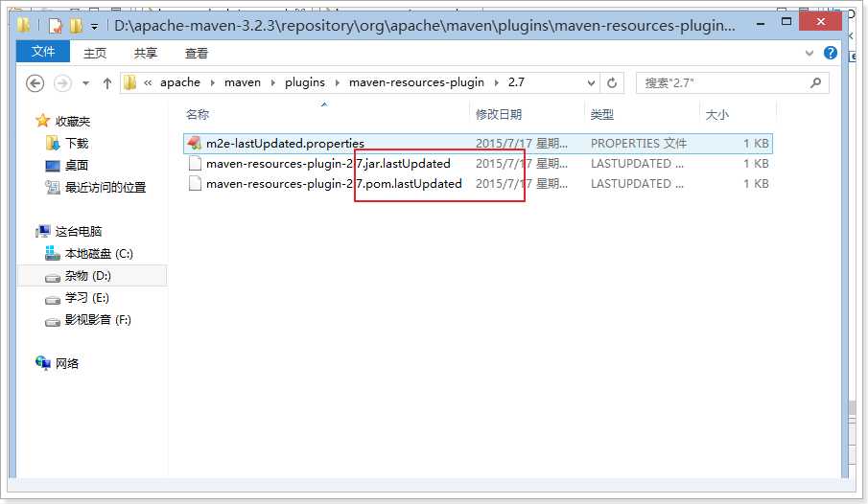Viewport: 868px width, 504px height.
Task: Open 最近访问的位置 in the navigation pane
Action: 105,188
